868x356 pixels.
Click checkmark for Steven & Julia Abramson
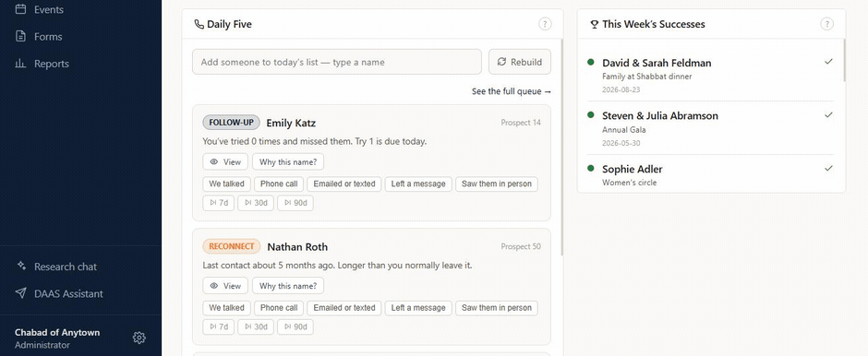point(828,115)
